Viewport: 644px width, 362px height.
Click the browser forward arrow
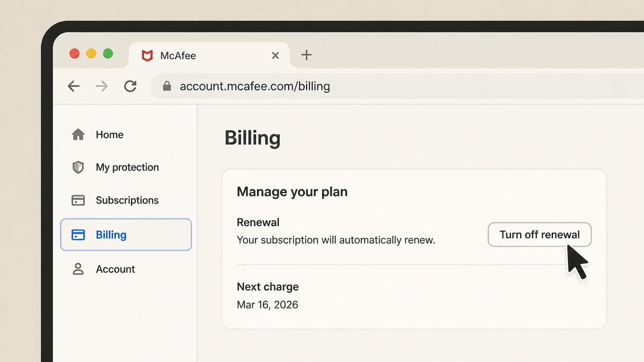[x=102, y=86]
